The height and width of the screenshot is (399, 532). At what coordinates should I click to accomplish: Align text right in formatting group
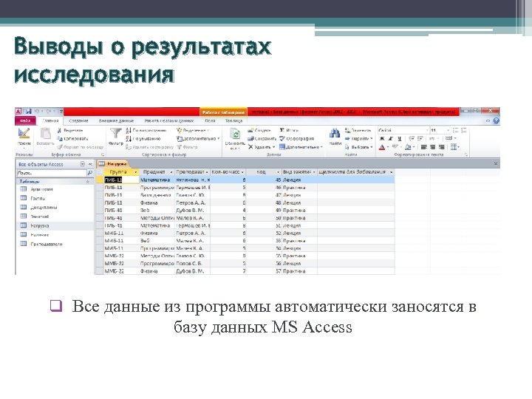(441, 147)
